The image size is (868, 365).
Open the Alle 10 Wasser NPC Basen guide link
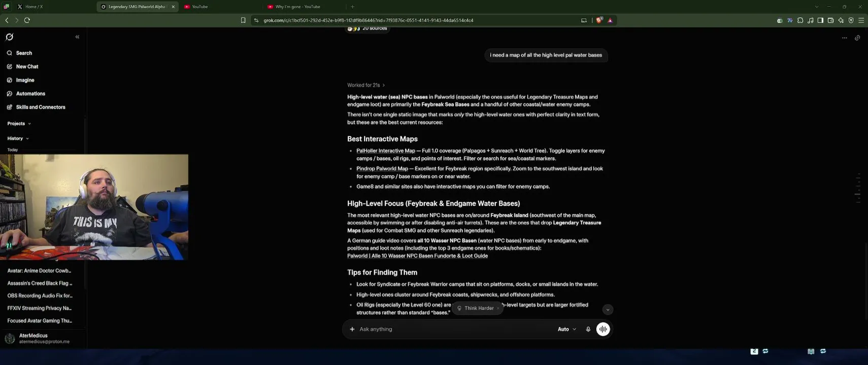pyautogui.click(x=417, y=256)
